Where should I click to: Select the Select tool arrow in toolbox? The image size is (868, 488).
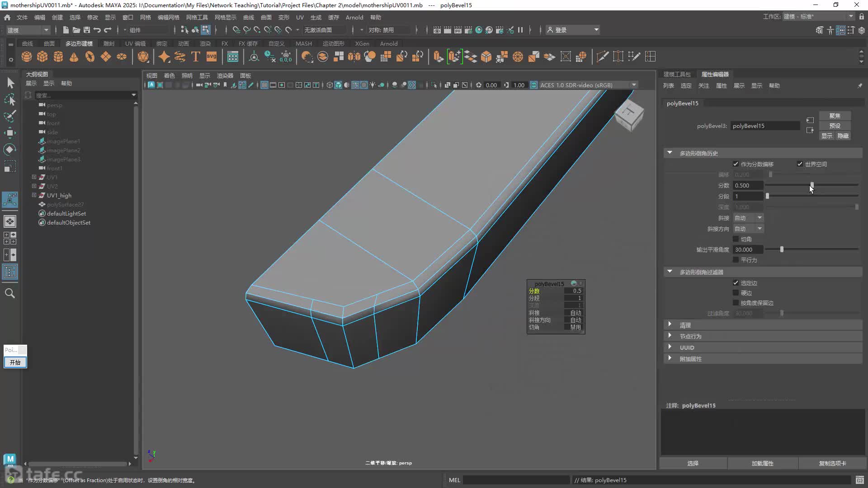(10, 83)
